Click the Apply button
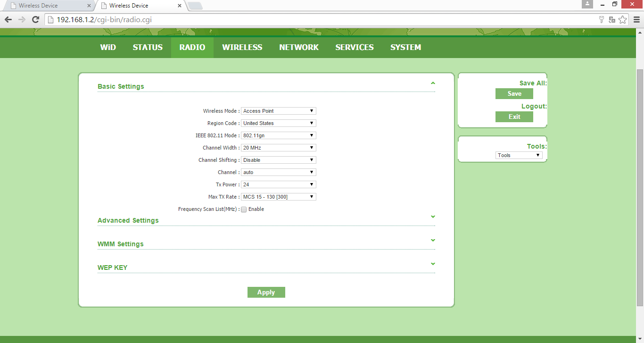Viewport: 644px width, 343px height. 266,292
